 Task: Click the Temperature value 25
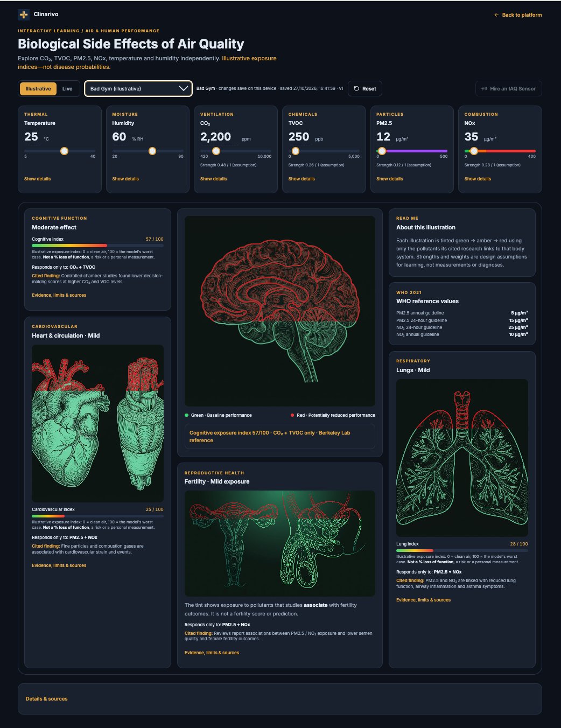[31, 137]
